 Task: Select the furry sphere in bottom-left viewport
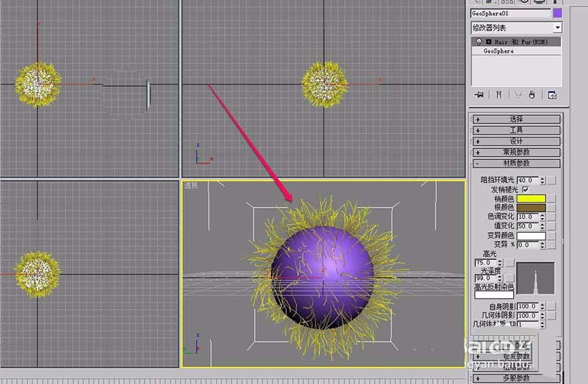pos(37,274)
